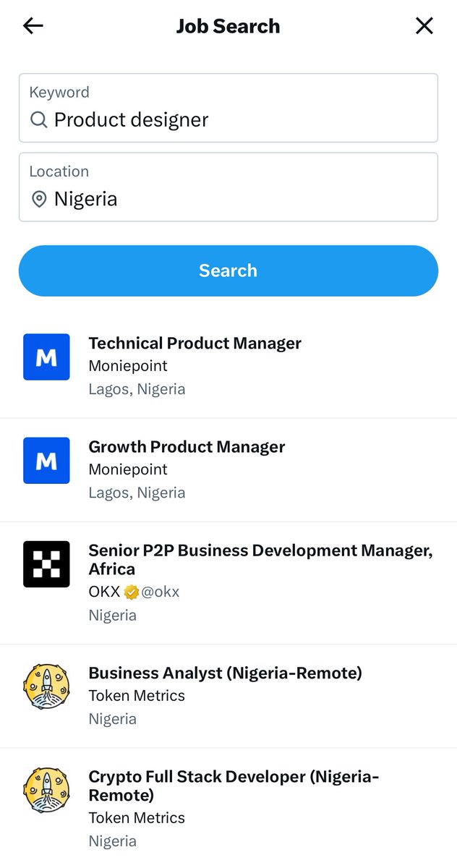Open Growth Product Manager job listing
The height and width of the screenshot is (868, 457).
[187, 447]
